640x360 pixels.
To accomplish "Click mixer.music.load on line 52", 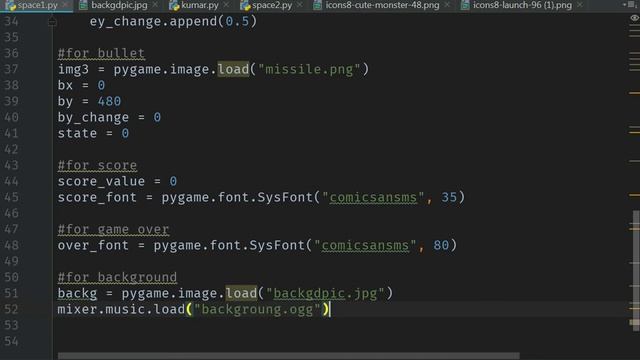I will coord(121,309).
